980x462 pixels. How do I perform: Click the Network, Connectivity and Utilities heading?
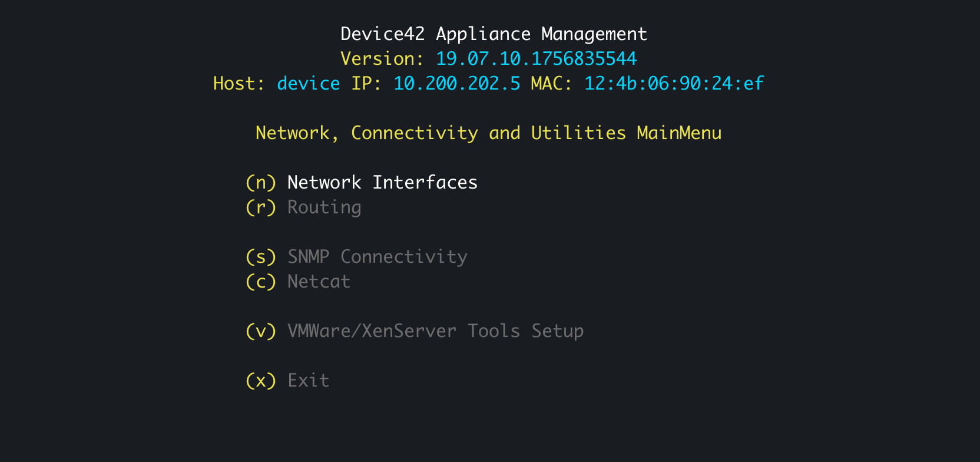[x=488, y=133]
